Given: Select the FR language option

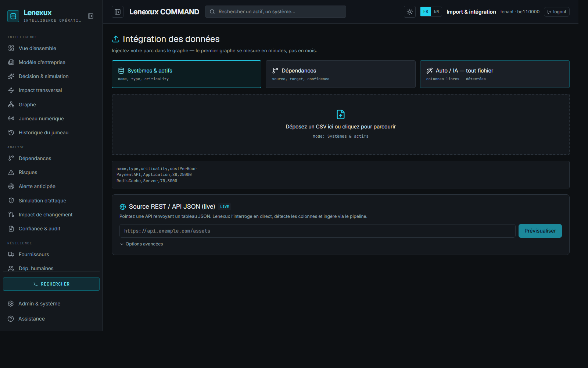Looking at the screenshot, I should click(x=426, y=12).
